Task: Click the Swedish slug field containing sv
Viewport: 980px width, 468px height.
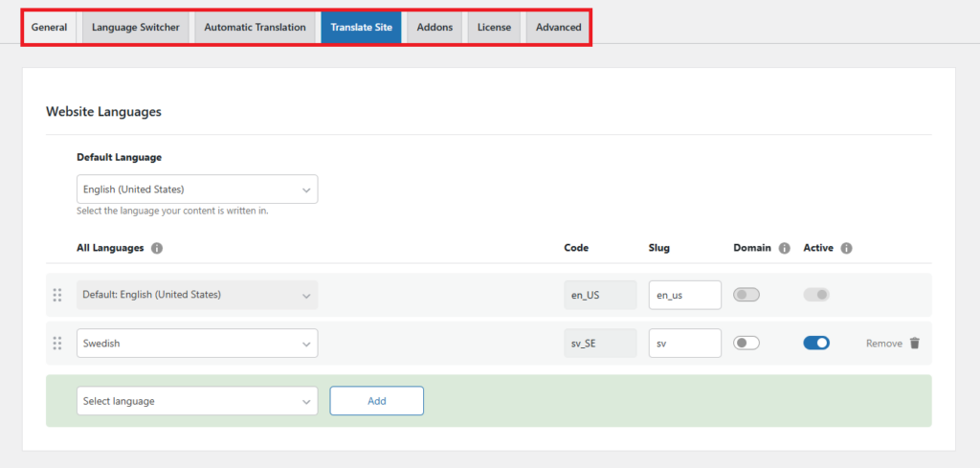Action: 684,343
